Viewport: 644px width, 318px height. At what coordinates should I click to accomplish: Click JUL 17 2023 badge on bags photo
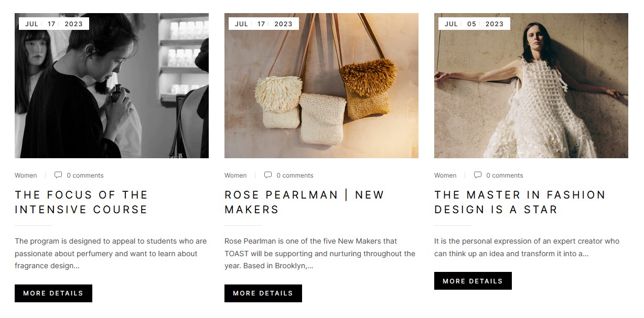click(264, 24)
